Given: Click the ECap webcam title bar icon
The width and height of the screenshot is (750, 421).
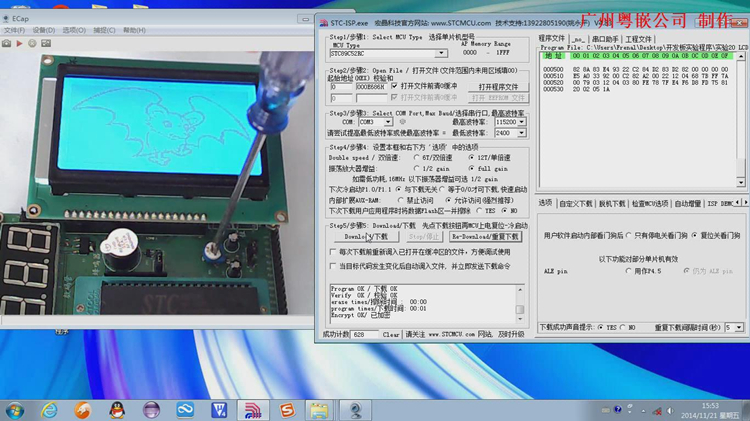Looking at the screenshot, I should click(x=6, y=19).
